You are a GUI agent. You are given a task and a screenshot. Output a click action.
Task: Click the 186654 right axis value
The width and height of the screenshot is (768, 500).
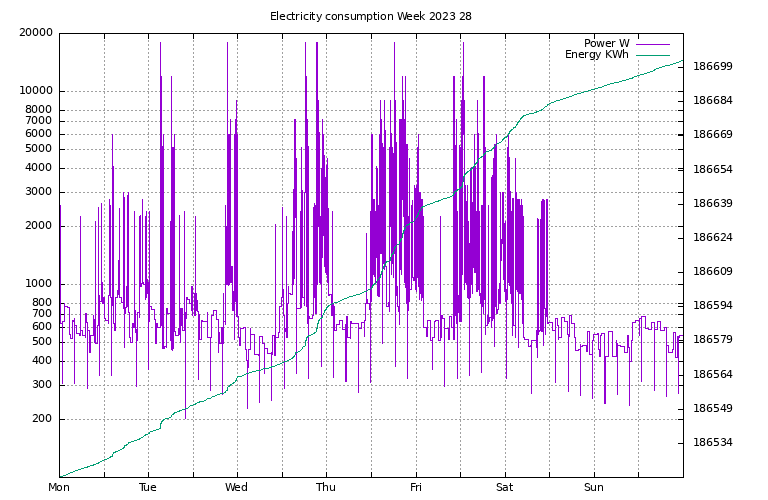[713, 169]
